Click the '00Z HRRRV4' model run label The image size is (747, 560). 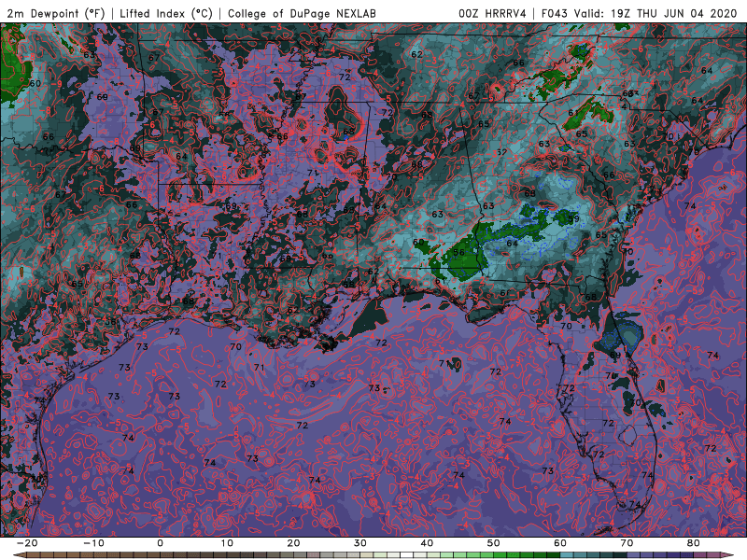point(492,13)
